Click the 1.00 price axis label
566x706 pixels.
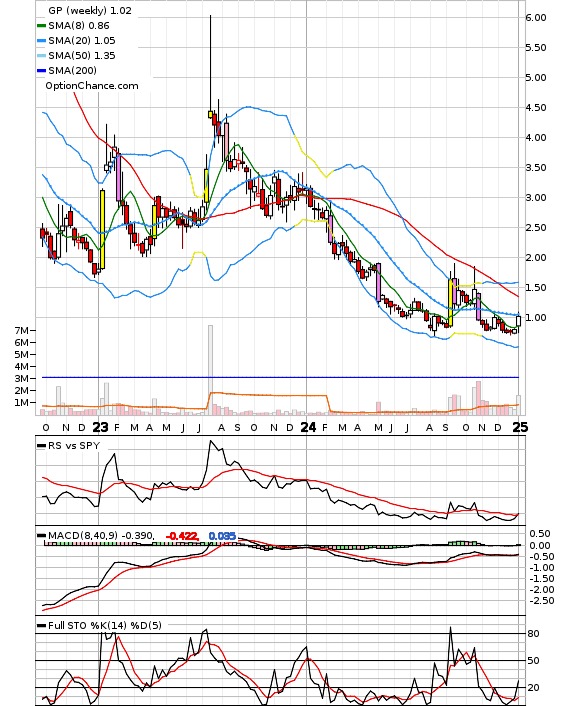tap(536, 318)
